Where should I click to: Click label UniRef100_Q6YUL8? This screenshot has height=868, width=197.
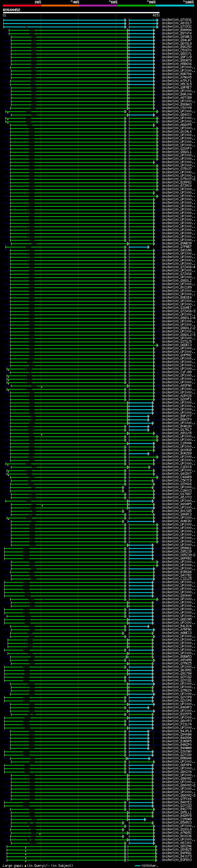click(177, 43)
